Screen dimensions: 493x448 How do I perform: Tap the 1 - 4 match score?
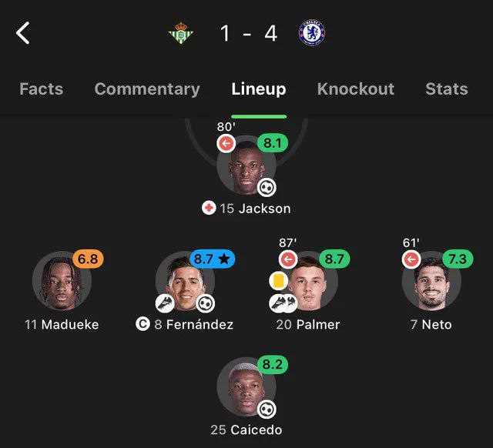(248, 33)
